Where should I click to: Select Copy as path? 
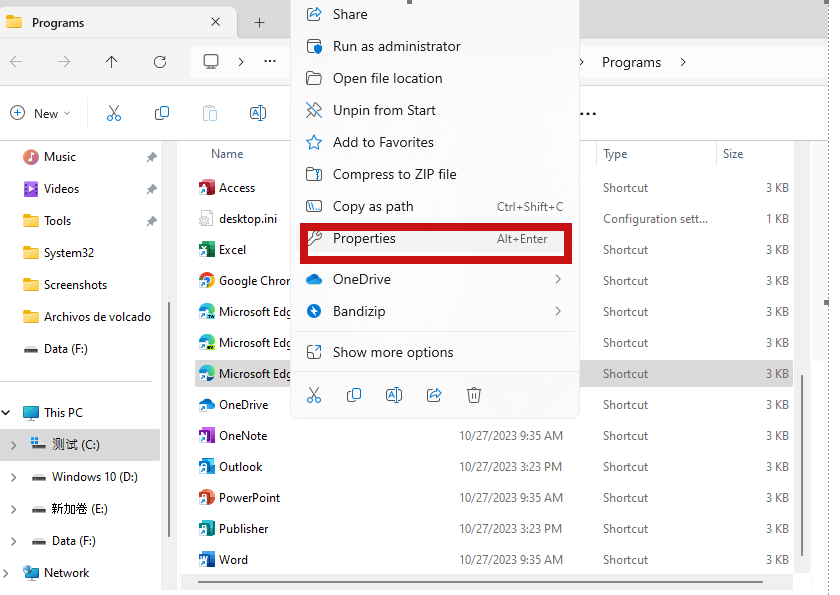click(434, 207)
